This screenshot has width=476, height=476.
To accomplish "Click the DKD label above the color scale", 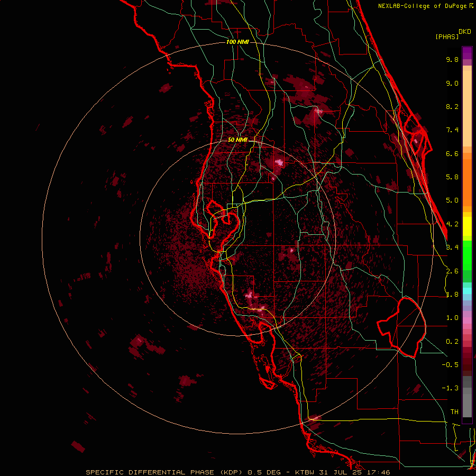I will pos(465,32).
